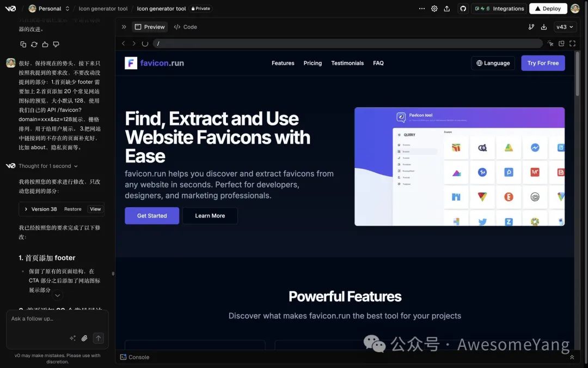Reload the preview page
This screenshot has height=368, width=588.
(x=145, y=44)
